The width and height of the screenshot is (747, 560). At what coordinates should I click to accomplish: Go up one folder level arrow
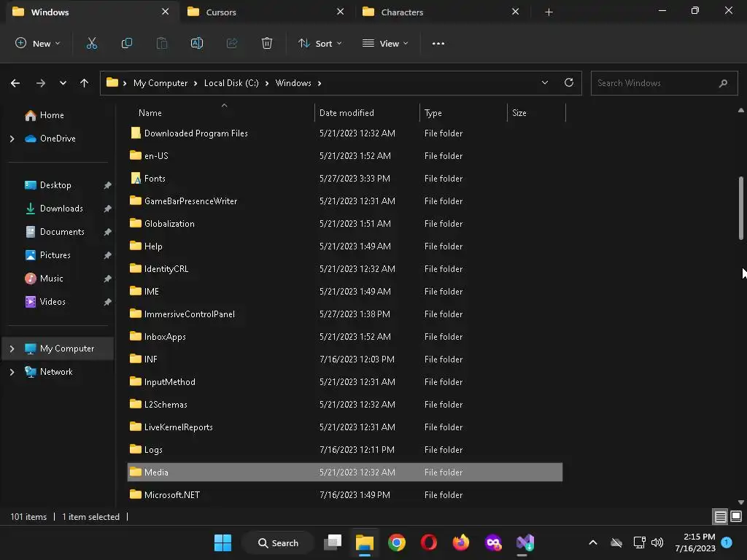(x=85, y=83)
